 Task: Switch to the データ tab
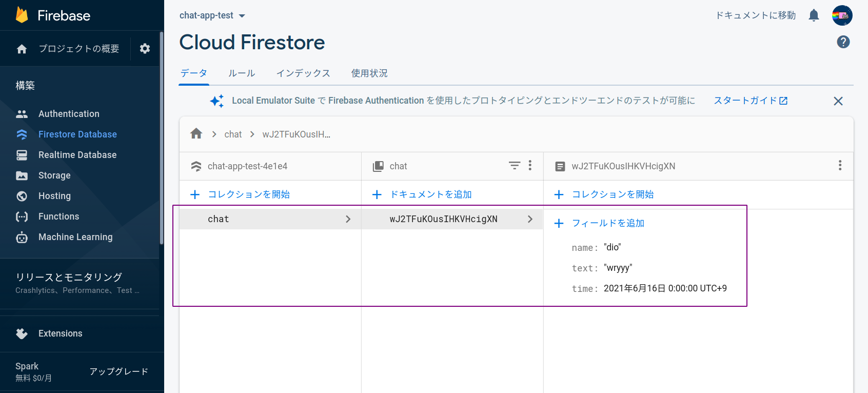pos(194,73)
